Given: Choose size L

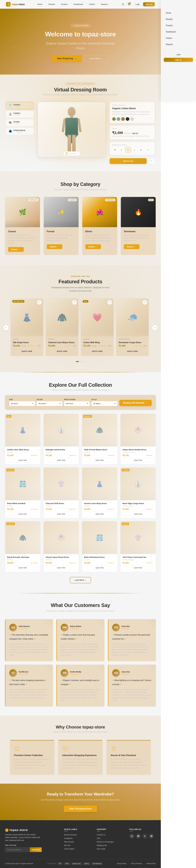Looking at the screenshot, I should pyautogui.click(x=134, y=150).
